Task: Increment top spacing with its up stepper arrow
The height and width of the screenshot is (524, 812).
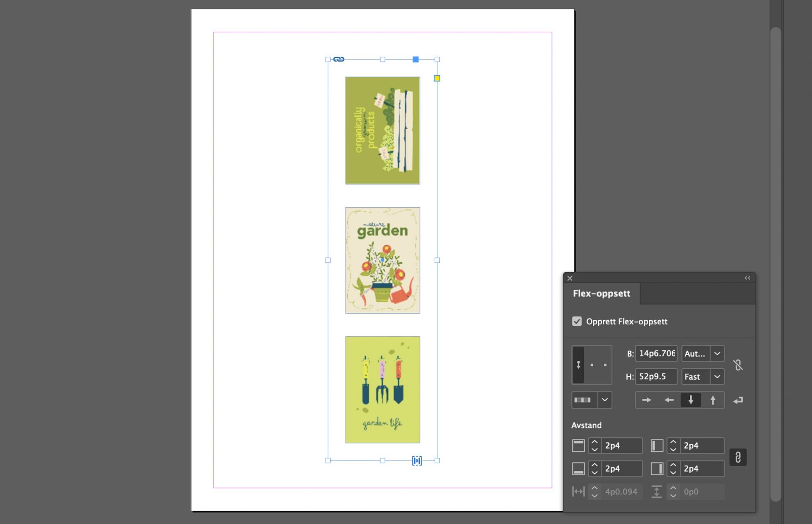Action: pyautogui.click(x=594, y=442)
